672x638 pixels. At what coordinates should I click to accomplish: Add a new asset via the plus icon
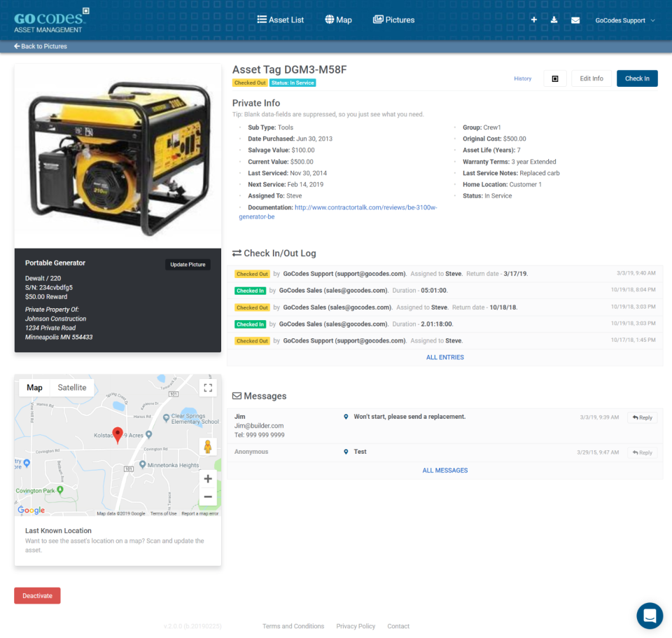(x=533, y=20)
